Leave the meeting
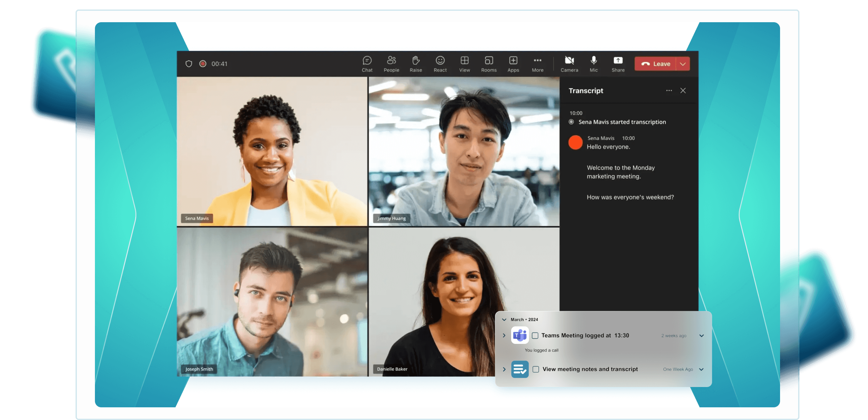868x420 pixels. [655, 64]
